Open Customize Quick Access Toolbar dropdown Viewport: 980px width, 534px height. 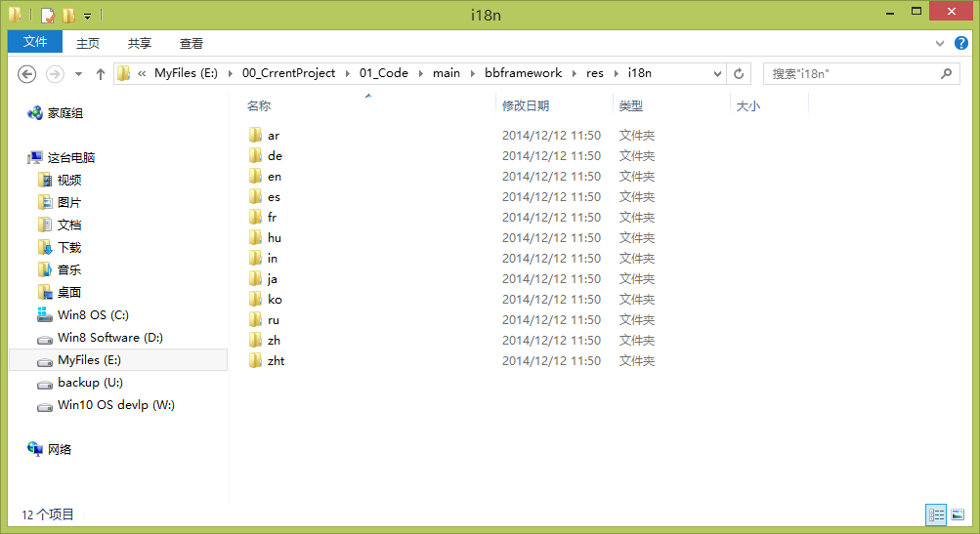88,16
